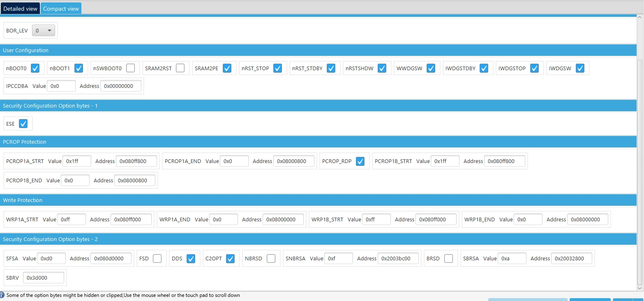This screenshot has height=301, width=644.
Task: Enable the nSWBOOT0 checkbox
Action: (x=130, y=68)
